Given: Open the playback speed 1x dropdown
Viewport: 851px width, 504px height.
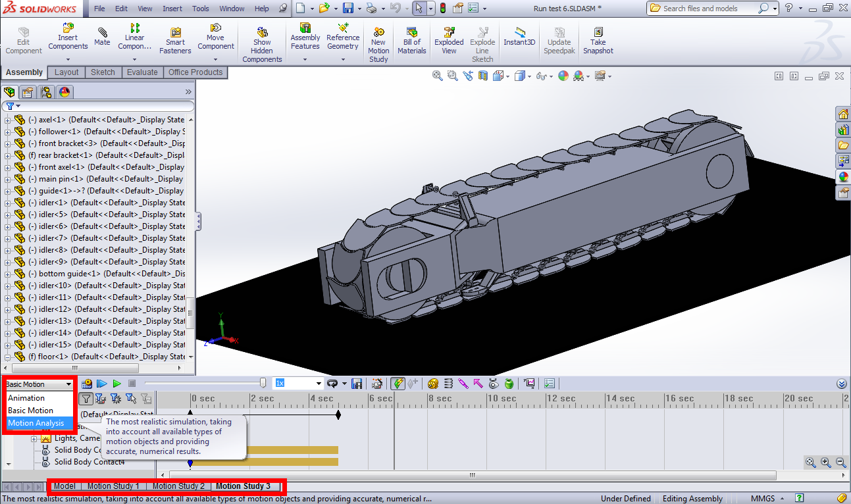Looking at the screenshot, I should pos(319,384).
